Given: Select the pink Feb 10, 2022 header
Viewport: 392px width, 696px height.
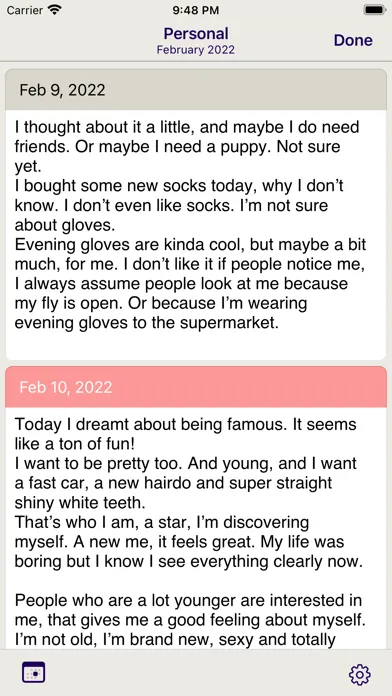Looking at the screenshot, I should coord(196,387).
